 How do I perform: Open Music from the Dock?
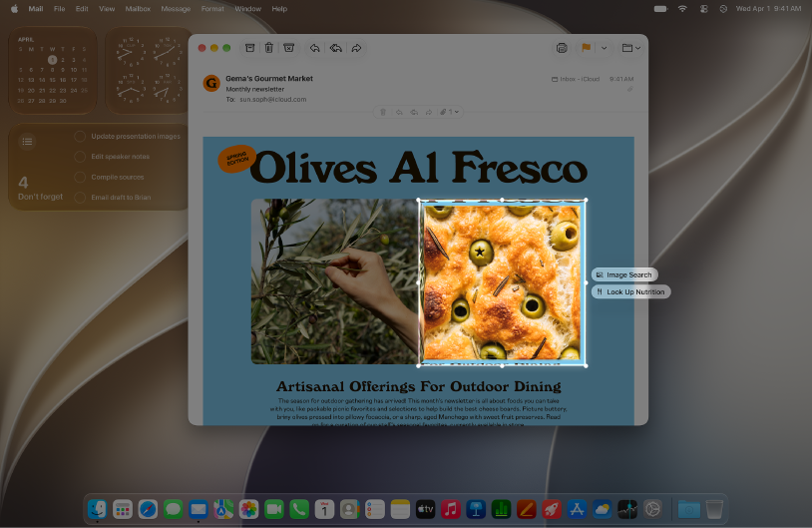pyautogui.click(x=451, y=509)
